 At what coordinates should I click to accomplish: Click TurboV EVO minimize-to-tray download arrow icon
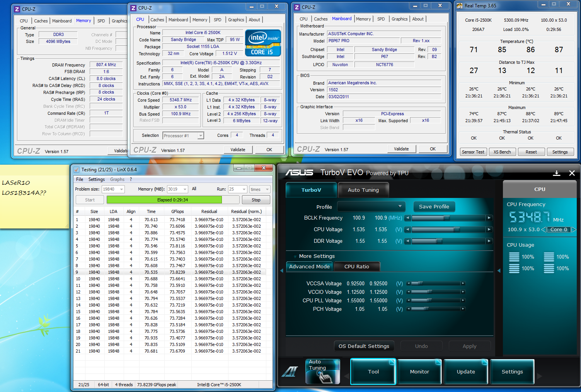click(557, 173)
